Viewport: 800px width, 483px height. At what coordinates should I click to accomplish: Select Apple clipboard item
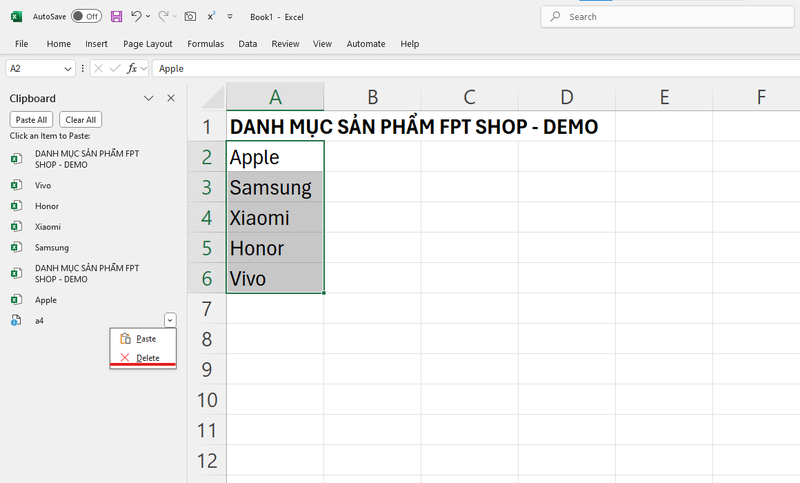coord(93,300)
